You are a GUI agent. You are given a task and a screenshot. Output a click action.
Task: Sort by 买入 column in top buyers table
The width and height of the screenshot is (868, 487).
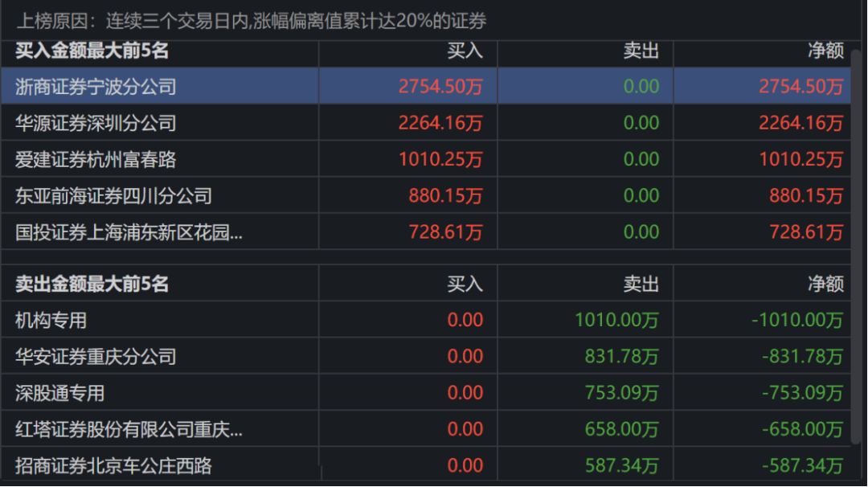(x=465, y=51)
